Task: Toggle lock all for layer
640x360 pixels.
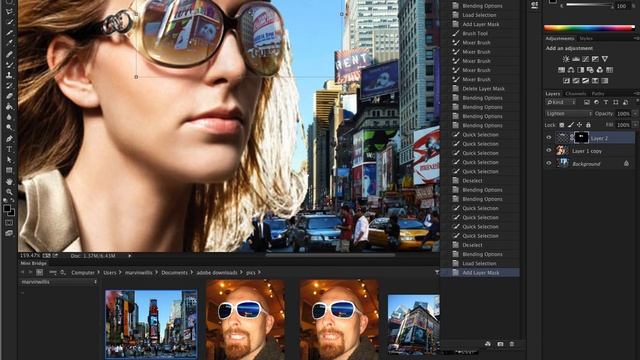Action: (x=588, y=125)
